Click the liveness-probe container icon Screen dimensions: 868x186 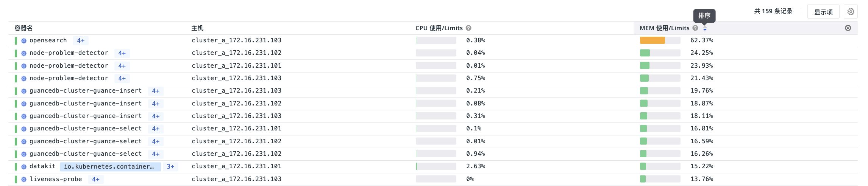click(x=23, y=180)
